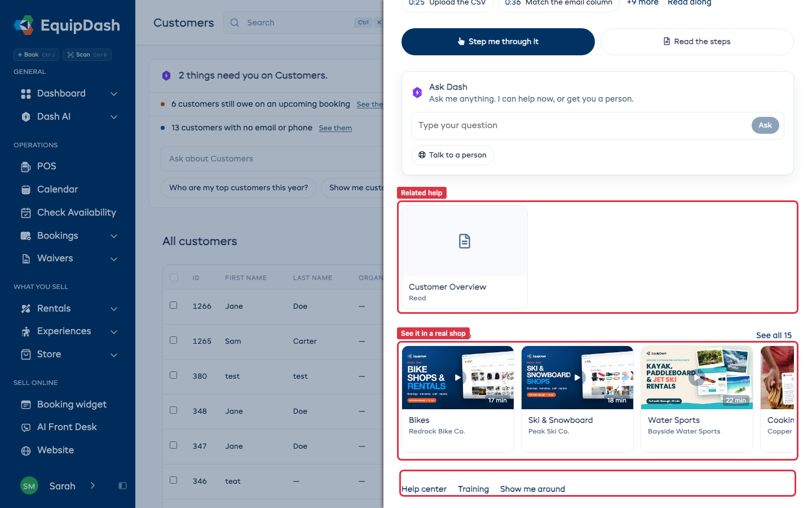
Task: Expand the Bookings submenu chevron
Action: click(x=114, y=236)
